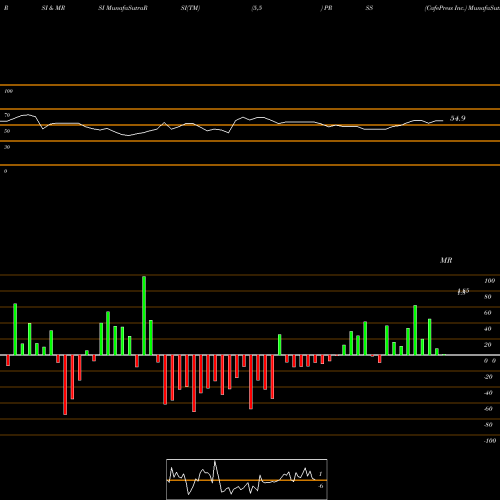Click the MR axis label -60
This screenshot has height=500, width=500.
coord(488,409)
